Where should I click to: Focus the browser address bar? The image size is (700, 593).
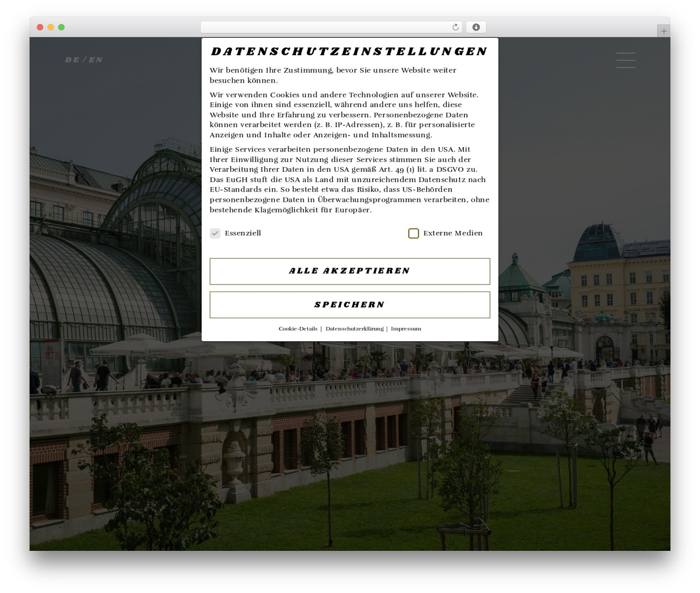(331, 27)
